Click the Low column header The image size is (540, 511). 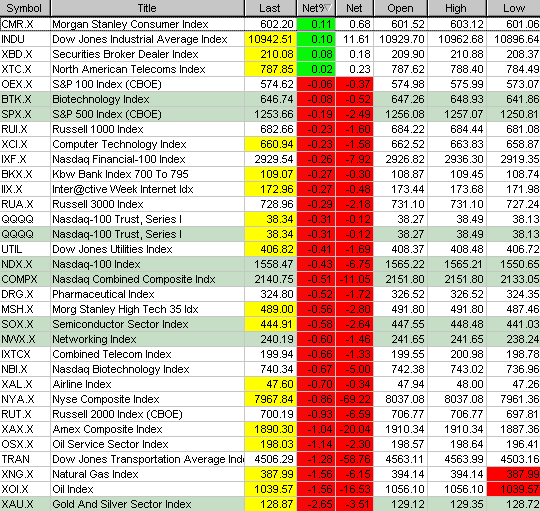513,8
